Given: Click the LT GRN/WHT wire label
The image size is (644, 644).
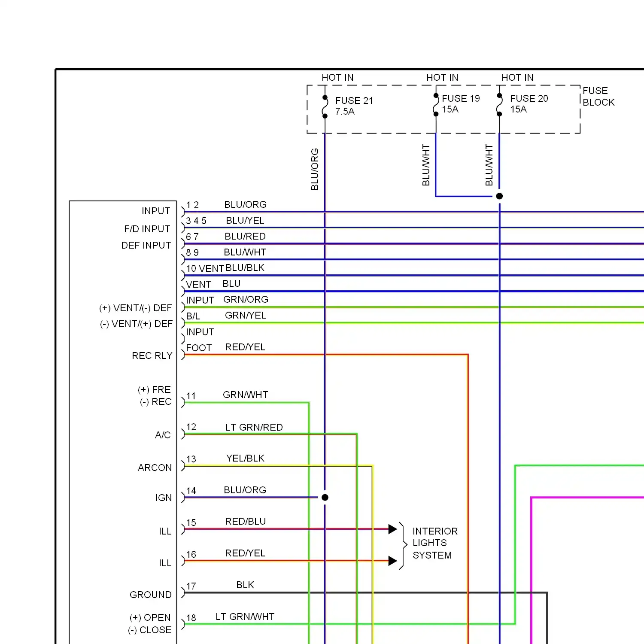Looking at the screenshot, I should [x=245, y=617].
